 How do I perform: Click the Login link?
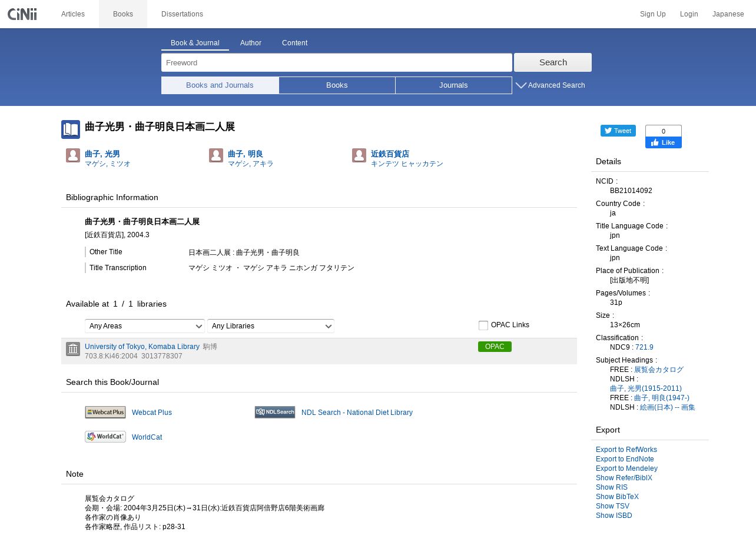[689, 14]
